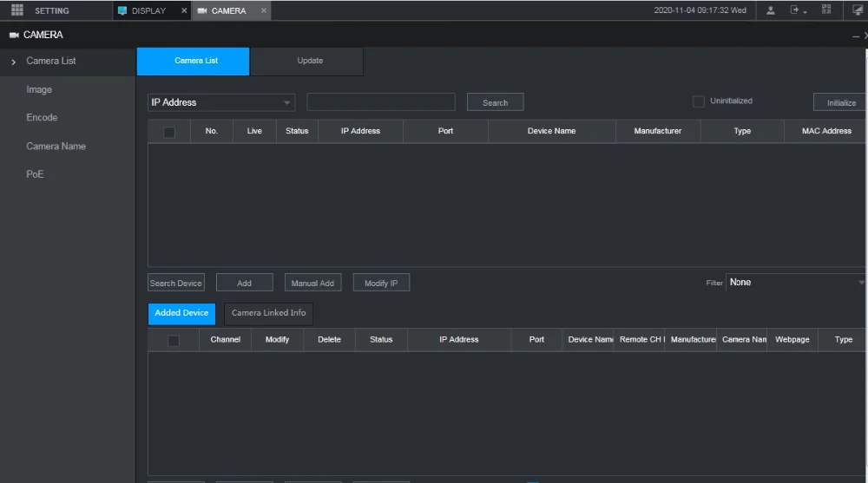868x483 pixels.
Task: Enable the Uninitialized checkbox
Action: pos(699,101)
